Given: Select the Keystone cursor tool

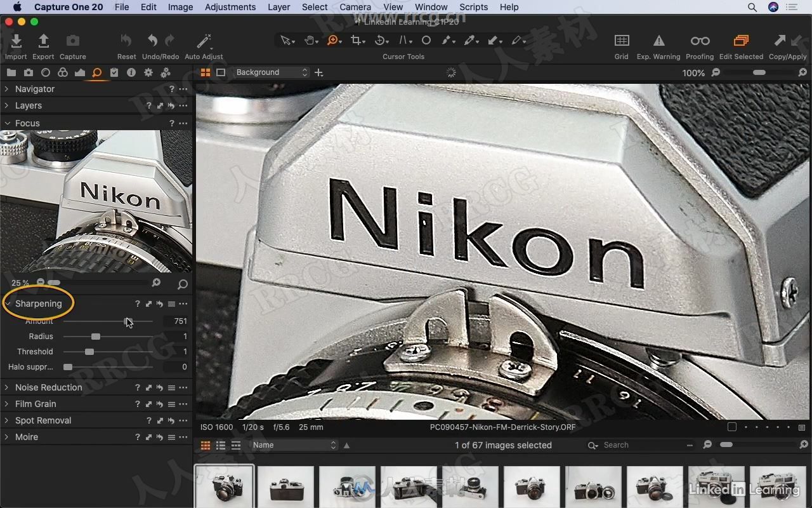Looking at the screenshot, I should click(404, 41).
